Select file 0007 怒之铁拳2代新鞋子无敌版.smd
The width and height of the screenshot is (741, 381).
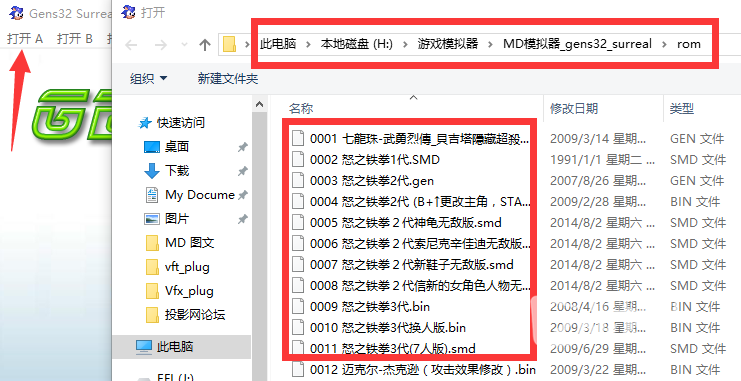[411, 265]
